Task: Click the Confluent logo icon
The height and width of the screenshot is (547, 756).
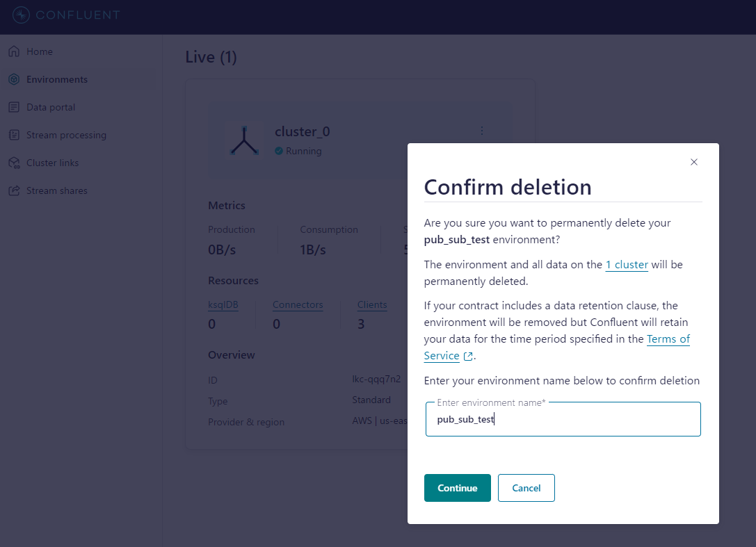Action: 21,15
